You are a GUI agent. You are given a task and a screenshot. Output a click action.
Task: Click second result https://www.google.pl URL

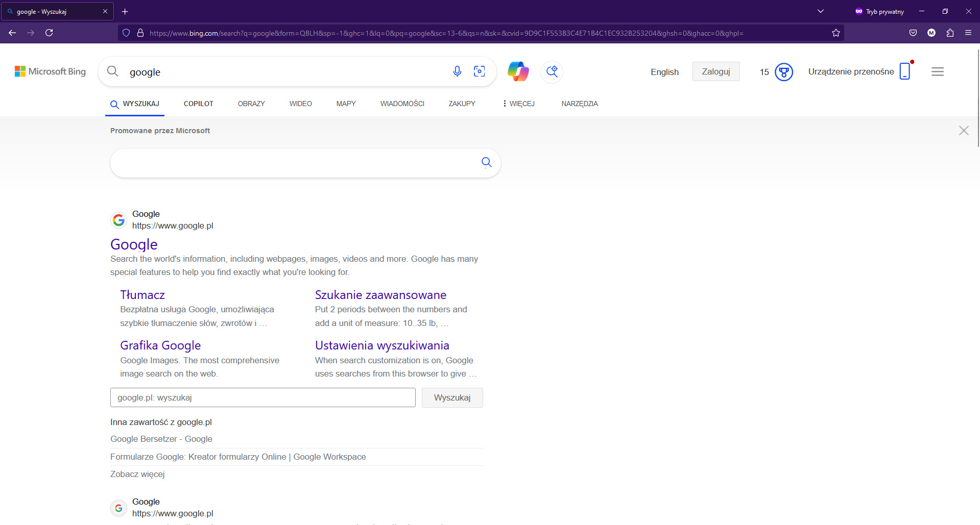(x=173, y=513)
